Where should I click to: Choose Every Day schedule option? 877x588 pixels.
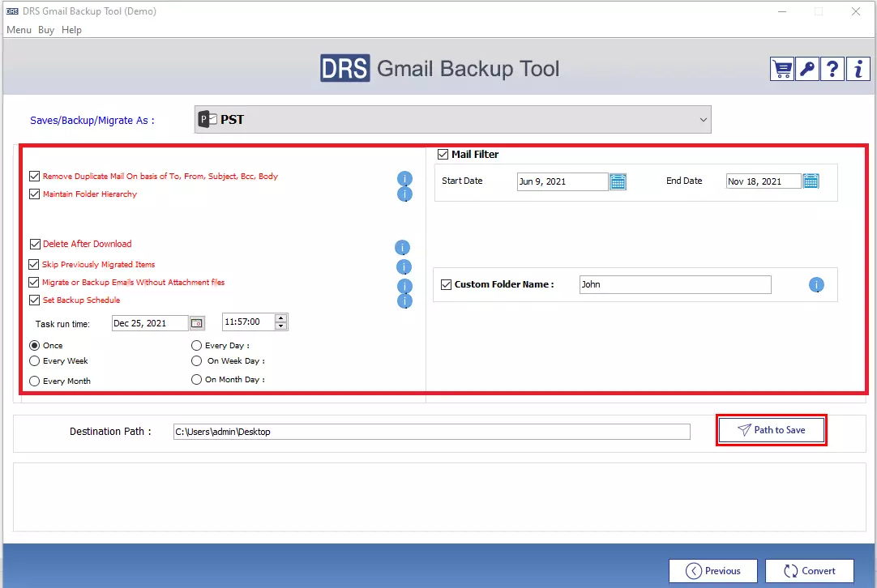[x=196, y=345]
